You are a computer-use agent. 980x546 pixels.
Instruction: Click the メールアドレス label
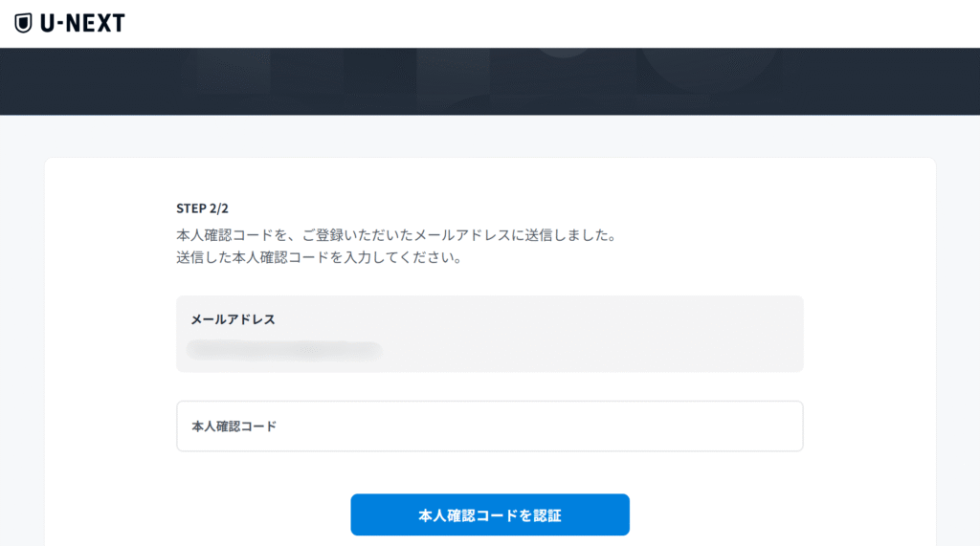tap(234, 319)
